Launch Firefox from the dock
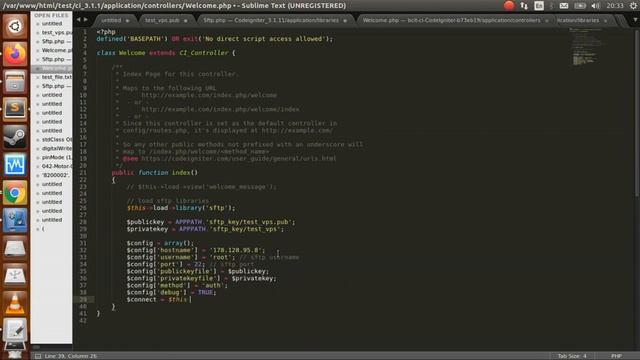This screenshot has width=640, height=360. [x=15, y=54]
